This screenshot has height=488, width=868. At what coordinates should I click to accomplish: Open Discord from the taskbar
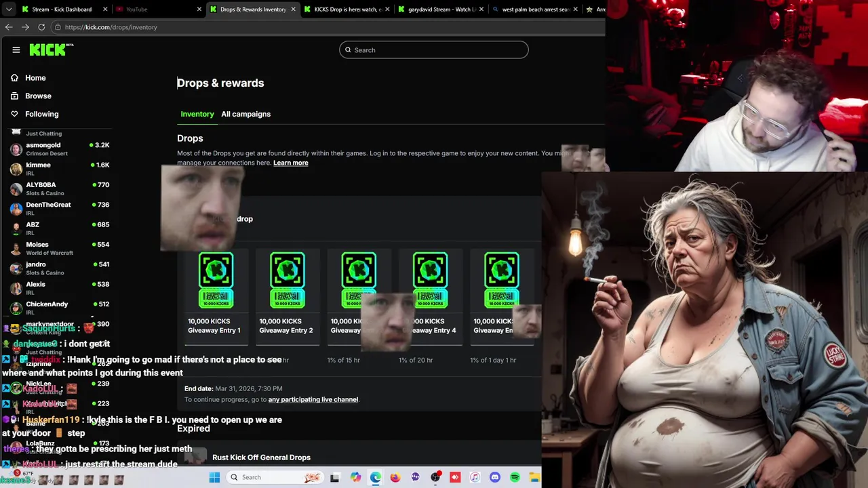coord(495,477)
